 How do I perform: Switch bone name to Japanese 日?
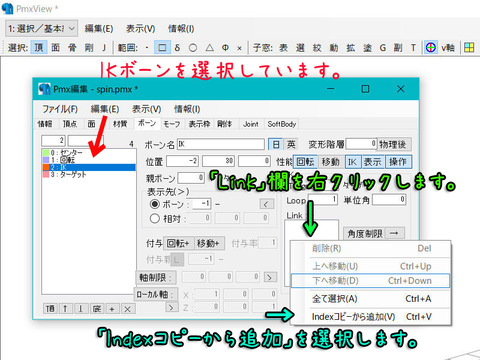[276, 144]
